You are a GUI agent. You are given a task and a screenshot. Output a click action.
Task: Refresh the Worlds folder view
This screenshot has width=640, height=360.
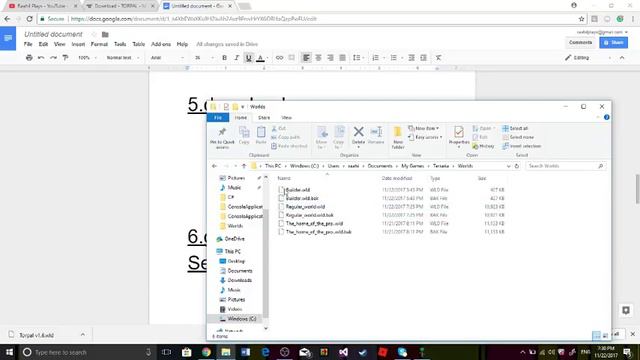517,166
